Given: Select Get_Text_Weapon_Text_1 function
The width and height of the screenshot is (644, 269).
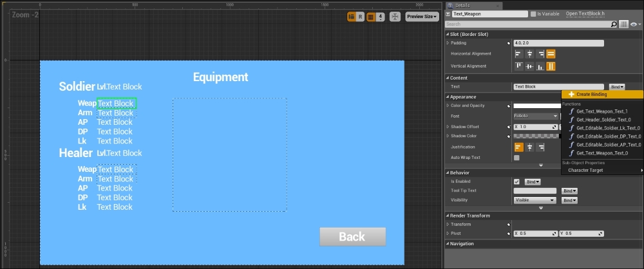Looking at the screenshot, I should click(x=602, y=111).
